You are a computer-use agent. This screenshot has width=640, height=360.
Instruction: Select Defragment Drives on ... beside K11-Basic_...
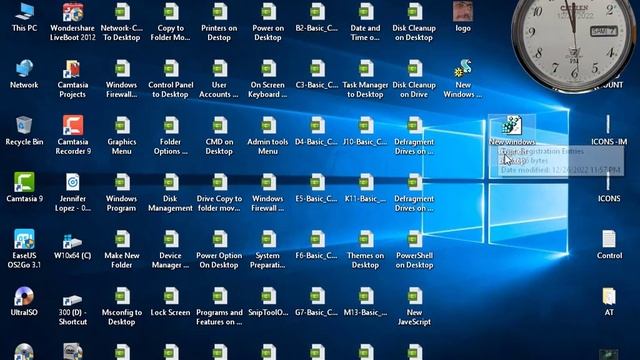coord(414,182)
